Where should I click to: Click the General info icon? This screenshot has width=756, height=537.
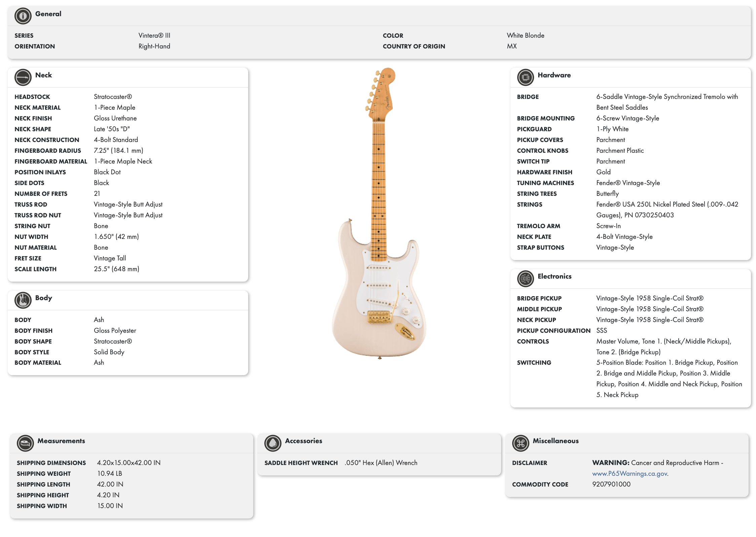pos(23,16)
